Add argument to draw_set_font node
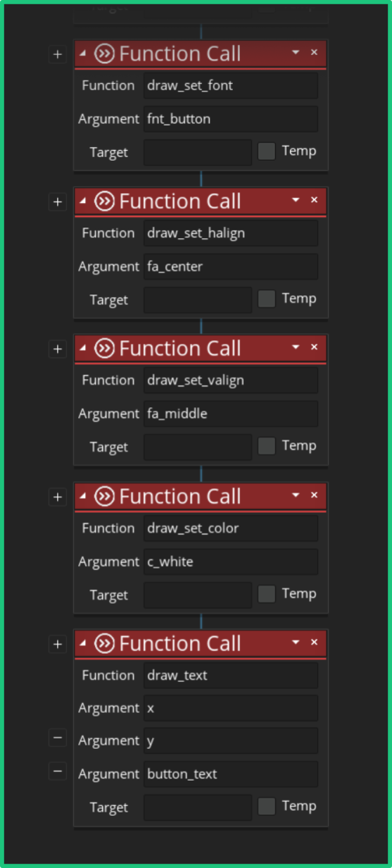The height and width of the screenshot is (868, 392). coord(57,54)
